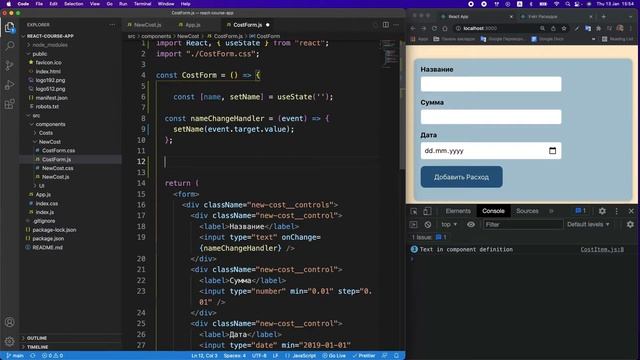Open Default levels dropdown

click(588, 224)
